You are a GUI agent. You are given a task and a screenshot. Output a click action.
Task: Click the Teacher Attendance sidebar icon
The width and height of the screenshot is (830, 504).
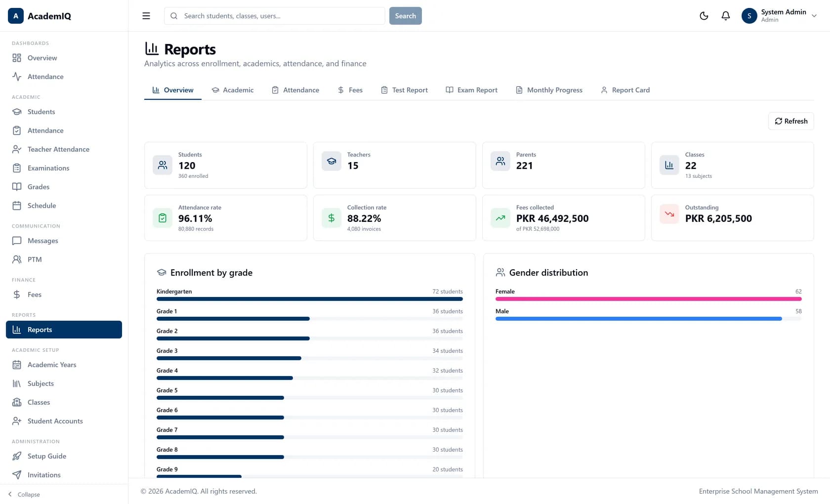click(17, 149)
